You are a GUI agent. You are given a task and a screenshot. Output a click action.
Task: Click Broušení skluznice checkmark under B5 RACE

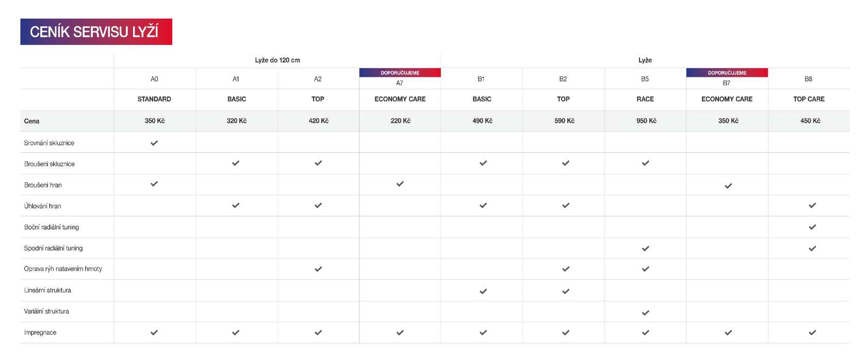tap(645, 163)
